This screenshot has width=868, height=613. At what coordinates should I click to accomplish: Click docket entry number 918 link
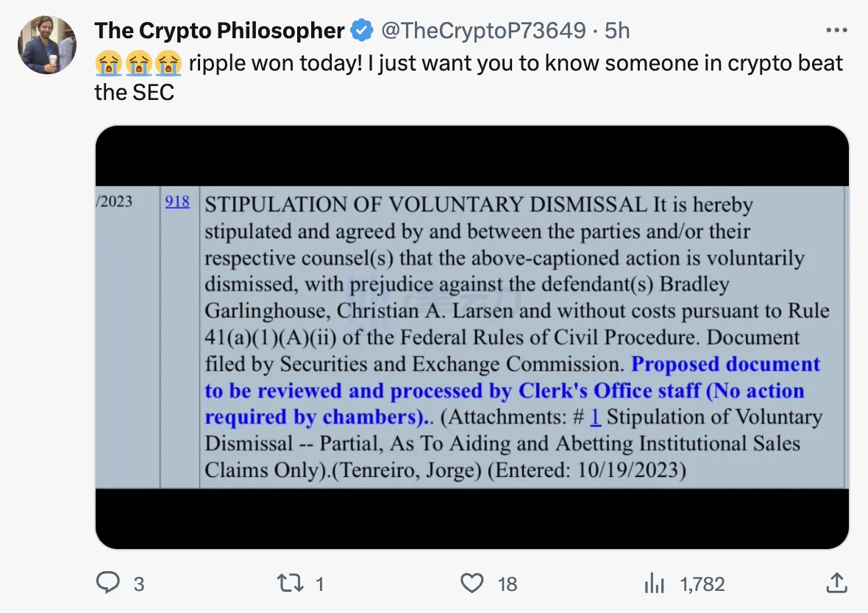point(177,201)
